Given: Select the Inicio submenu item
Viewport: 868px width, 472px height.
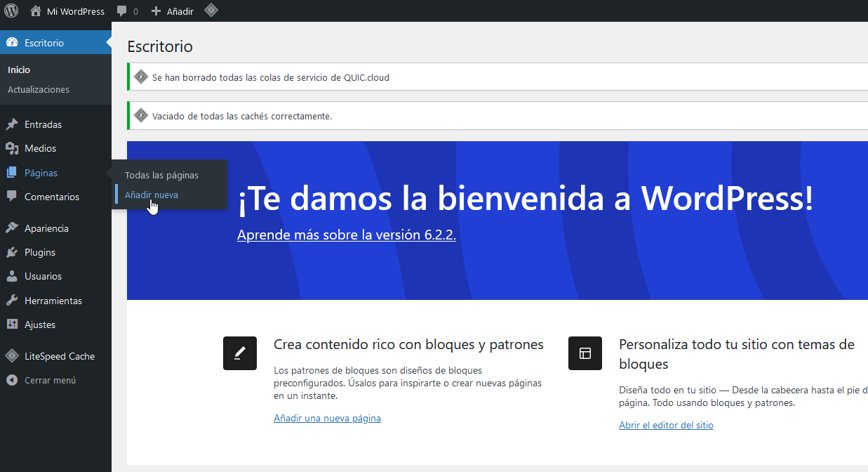Looking at the screenshot, I should [x=19, y=70].
